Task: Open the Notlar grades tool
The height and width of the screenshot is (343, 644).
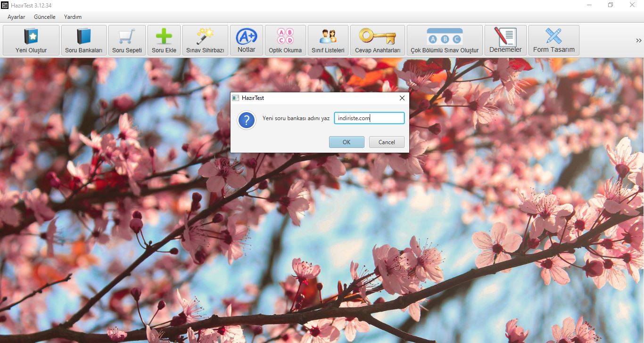Action: (x=247, y=41)
